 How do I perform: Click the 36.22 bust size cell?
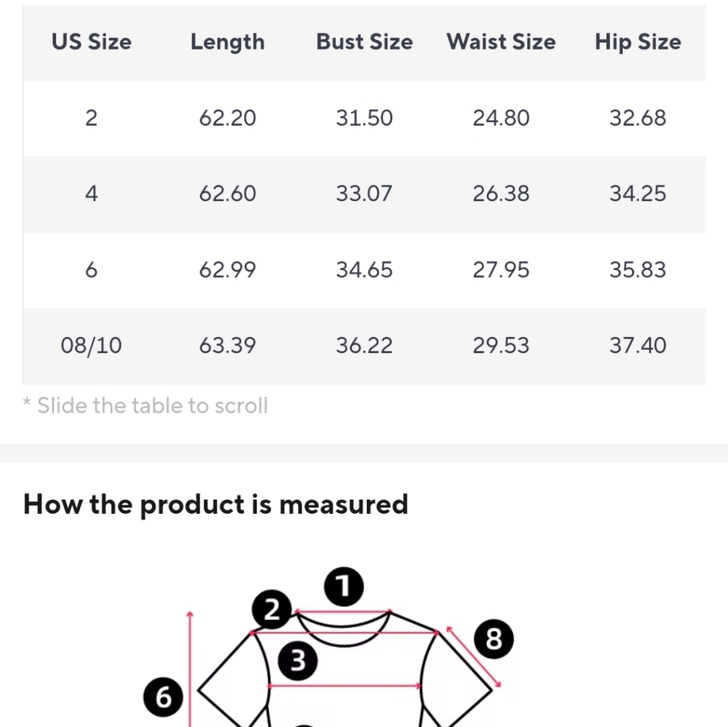pos(365,346)
